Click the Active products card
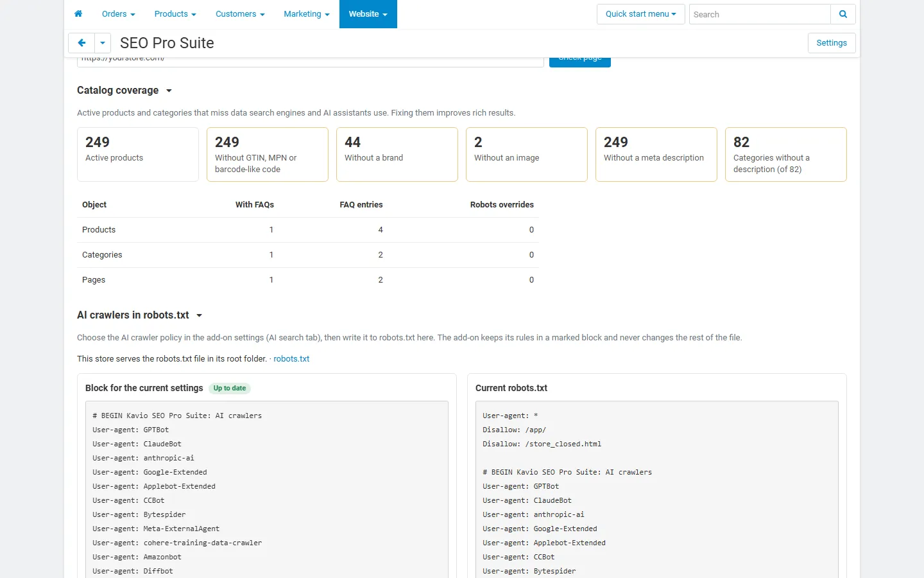The height and width of the screenshot is (578, 924). pyautogui.click(x=138, y=154)
